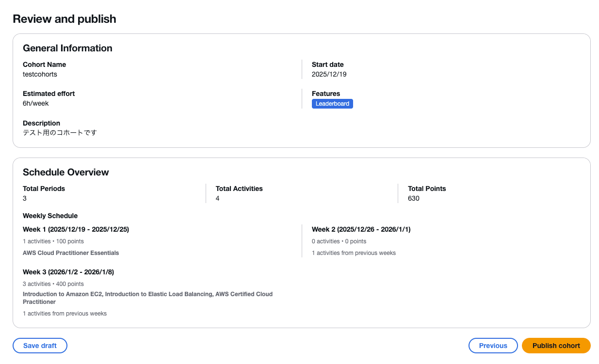Click the Introduction to Amazon EC2 activity text
Viewport: 599px width, 364px height.
[x=63, y=294]
